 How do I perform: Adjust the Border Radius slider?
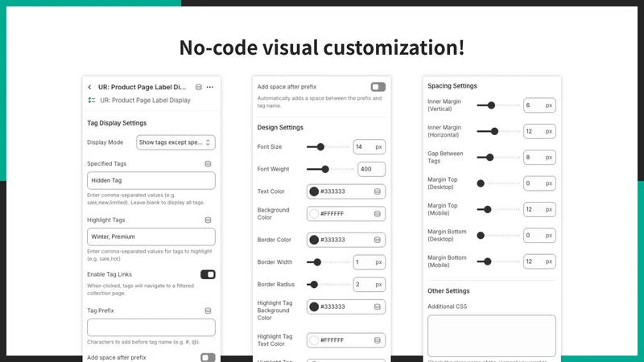[x=328, y=285]
